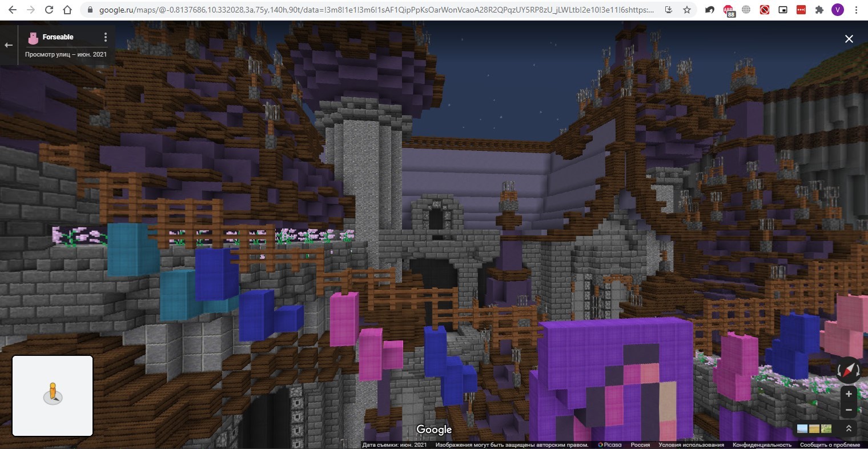The width and height of the screenshot is (868, 449).
Task: Click the picture-in-picture extension icon
Action: point(783,10)
